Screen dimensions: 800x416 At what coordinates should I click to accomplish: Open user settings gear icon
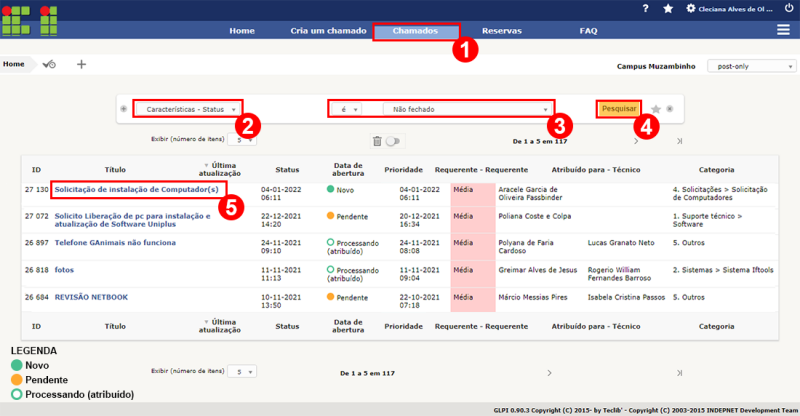pyautogui.click(x=691, y=8)
